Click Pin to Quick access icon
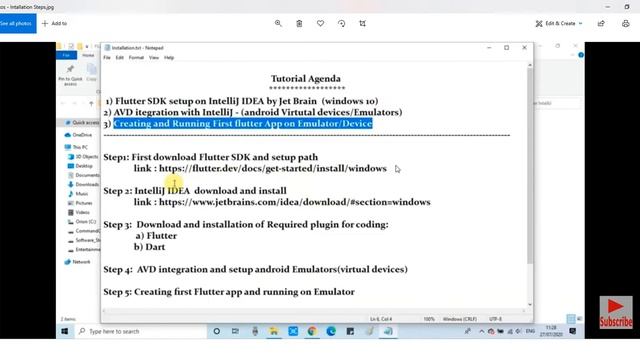Image resolution: width=640 pixels, height=360 pixels. tap(70, 75)
